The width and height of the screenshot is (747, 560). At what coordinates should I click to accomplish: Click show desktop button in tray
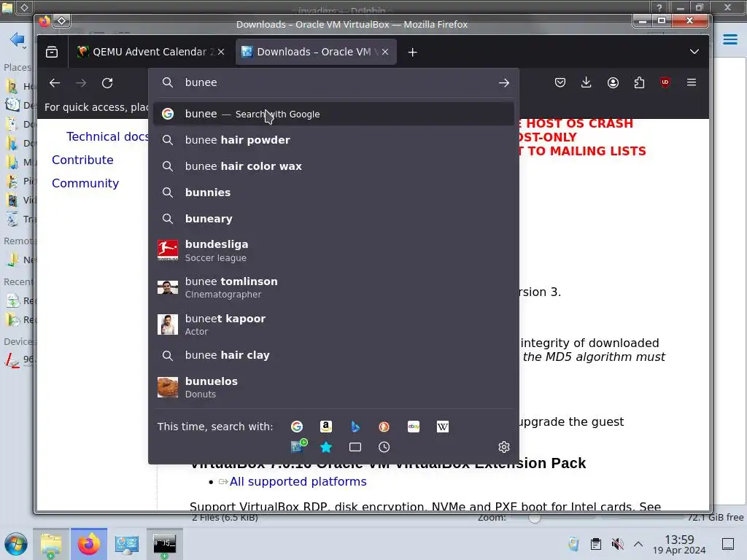pos(727,544)
